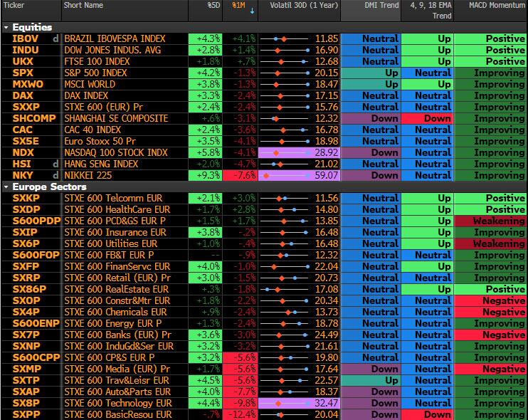Select the NDX ticker
The width and height of the screenshot is (528, 420).
(23, 152)
